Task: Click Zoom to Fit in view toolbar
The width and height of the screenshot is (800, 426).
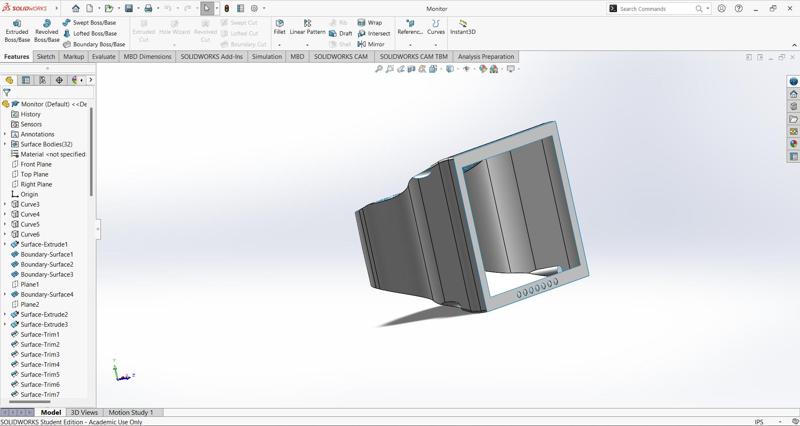Action: pos(379,69)
